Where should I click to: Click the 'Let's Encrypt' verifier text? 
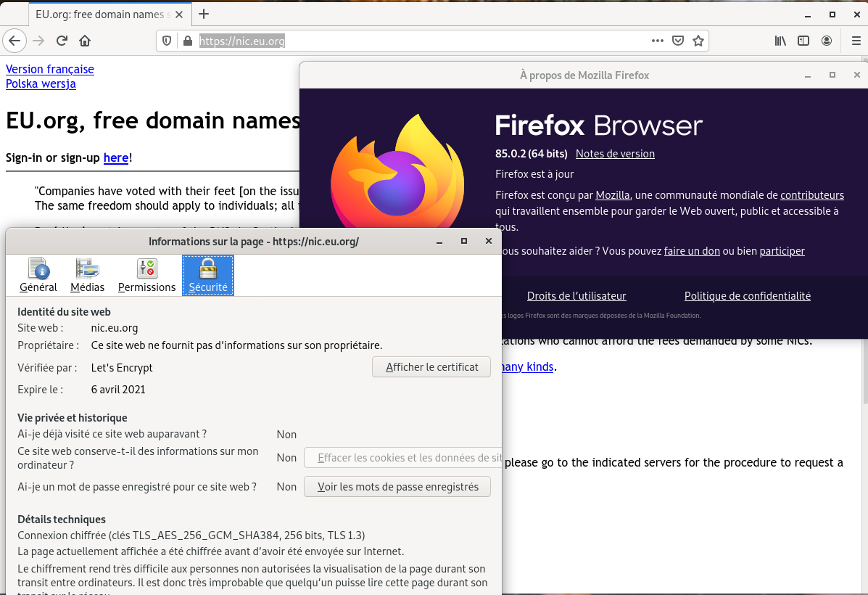[122, 368]
